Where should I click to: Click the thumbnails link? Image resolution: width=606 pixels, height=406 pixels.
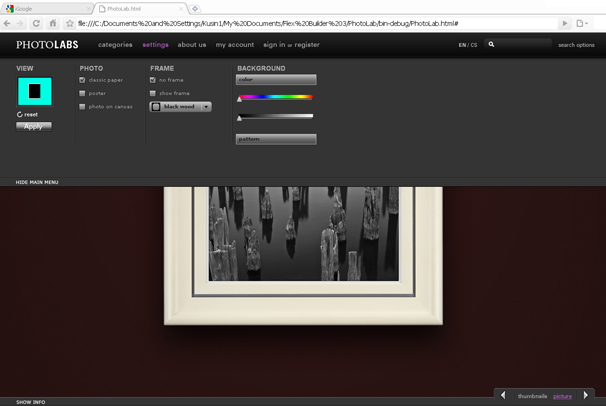click(x=532, y=397)
